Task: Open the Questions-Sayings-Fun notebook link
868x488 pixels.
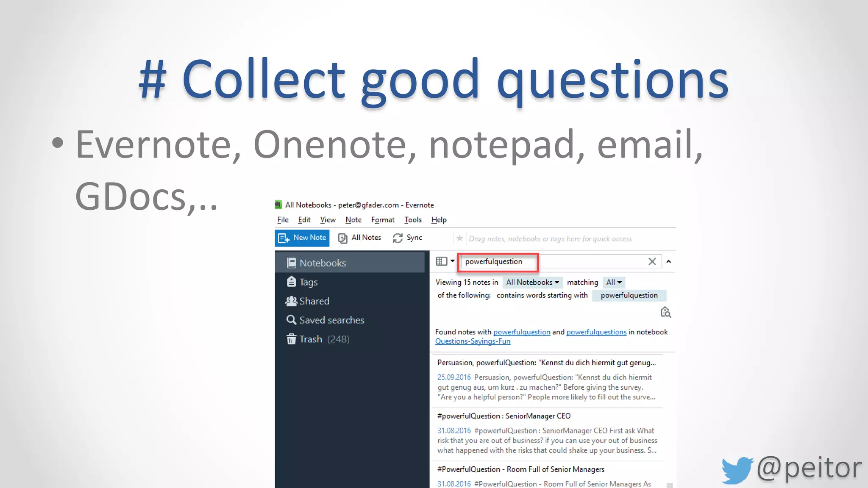Action: pyautogui.click(x=473, y=341)
